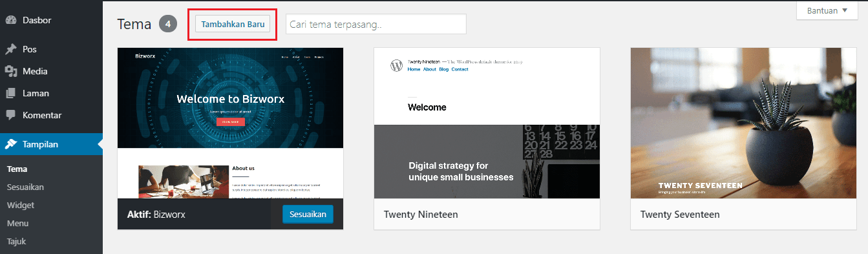Click the Laman pages icon
The width and height of the screenshot is (868, 254).
[x=10, y=94]
